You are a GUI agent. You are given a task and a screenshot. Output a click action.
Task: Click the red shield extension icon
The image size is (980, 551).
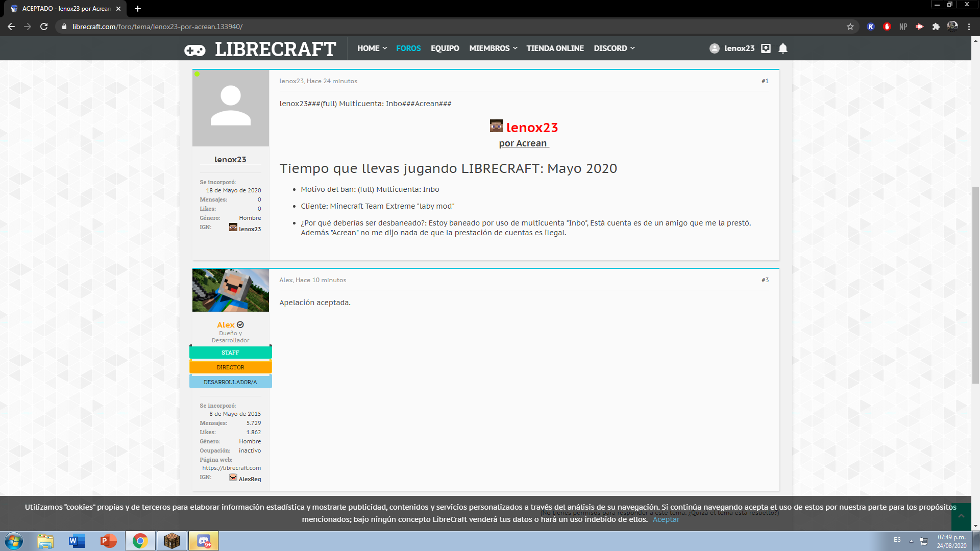coord(887,27)
